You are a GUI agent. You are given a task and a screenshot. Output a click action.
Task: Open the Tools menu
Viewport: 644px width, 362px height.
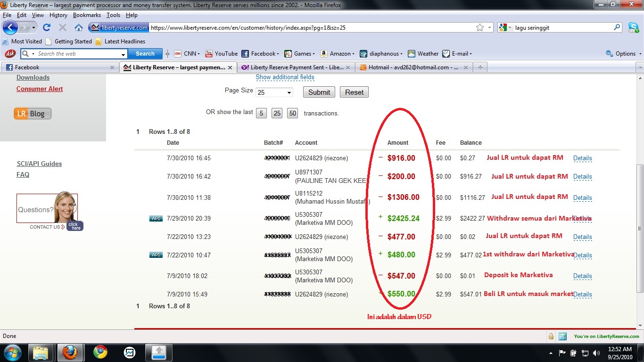113,15
